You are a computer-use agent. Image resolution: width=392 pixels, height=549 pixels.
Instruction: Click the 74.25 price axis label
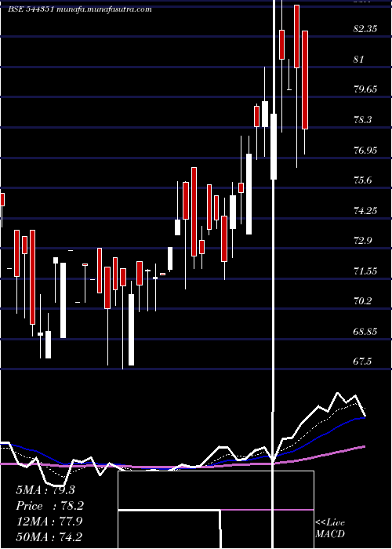point(365,211)
